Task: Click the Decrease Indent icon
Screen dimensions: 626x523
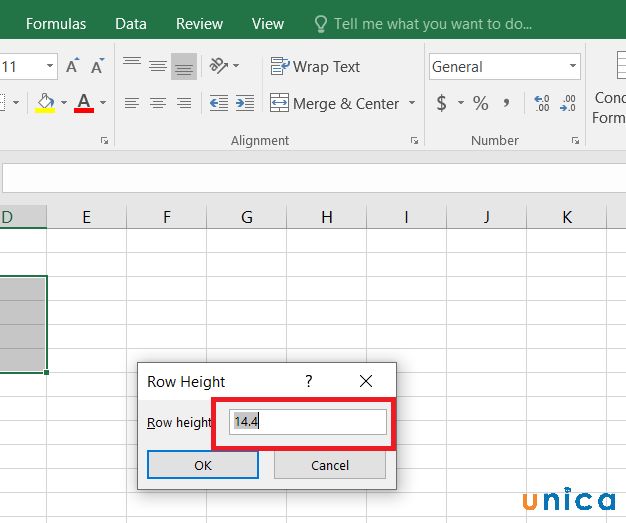Action: click(x=218, y=103)
